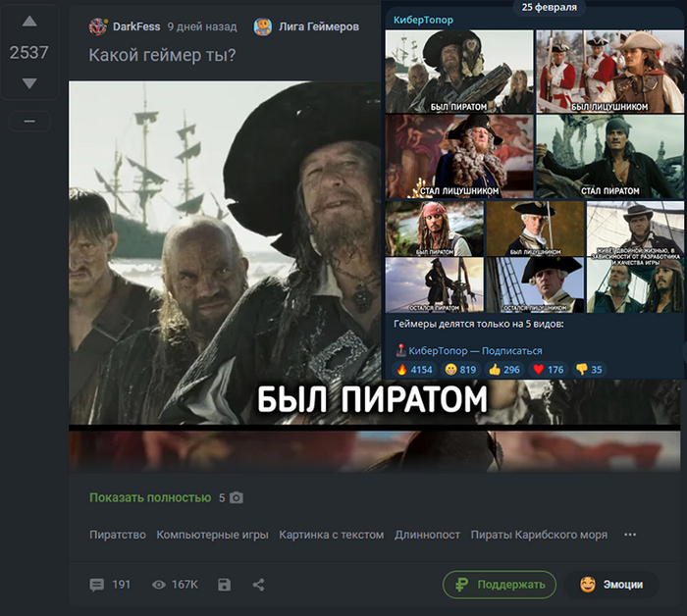Open the ОСТАЛСЯ ЛИЦУШНИКОМ thumbnail image

(535, 285)
